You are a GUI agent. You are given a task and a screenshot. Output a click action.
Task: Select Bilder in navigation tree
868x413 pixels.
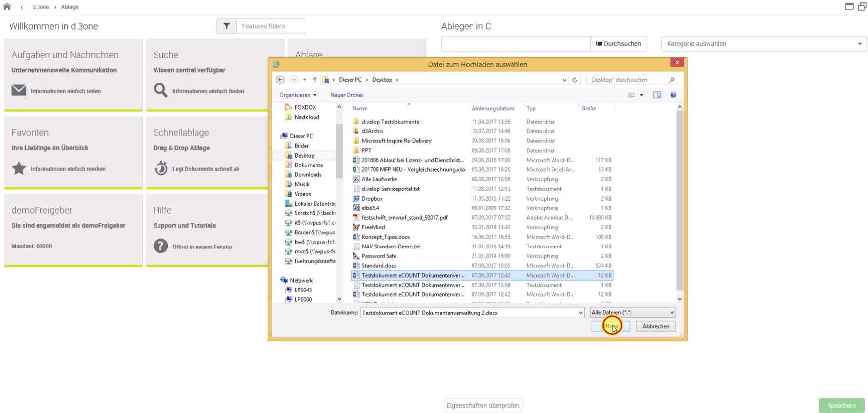point(301,146)
